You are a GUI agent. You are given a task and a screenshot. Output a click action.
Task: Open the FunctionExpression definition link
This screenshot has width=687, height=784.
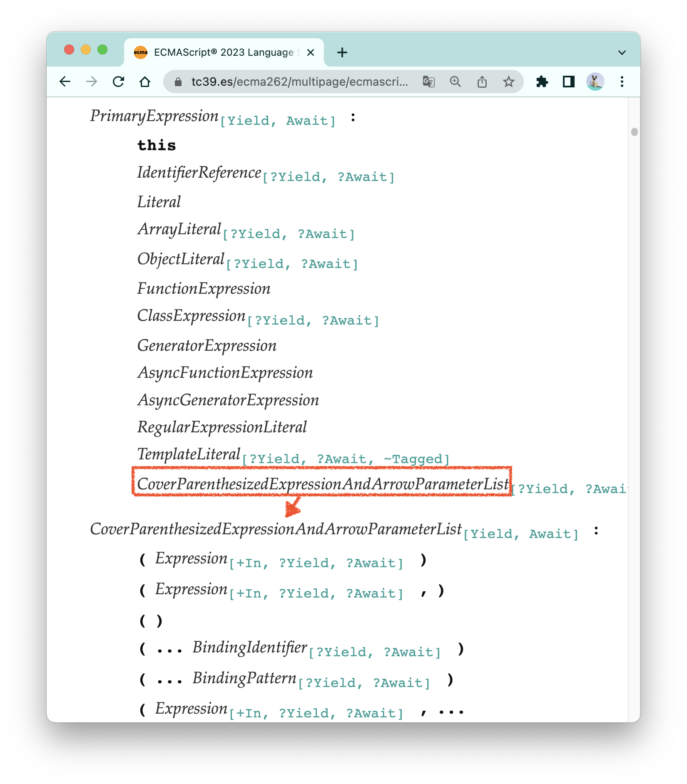204,289
